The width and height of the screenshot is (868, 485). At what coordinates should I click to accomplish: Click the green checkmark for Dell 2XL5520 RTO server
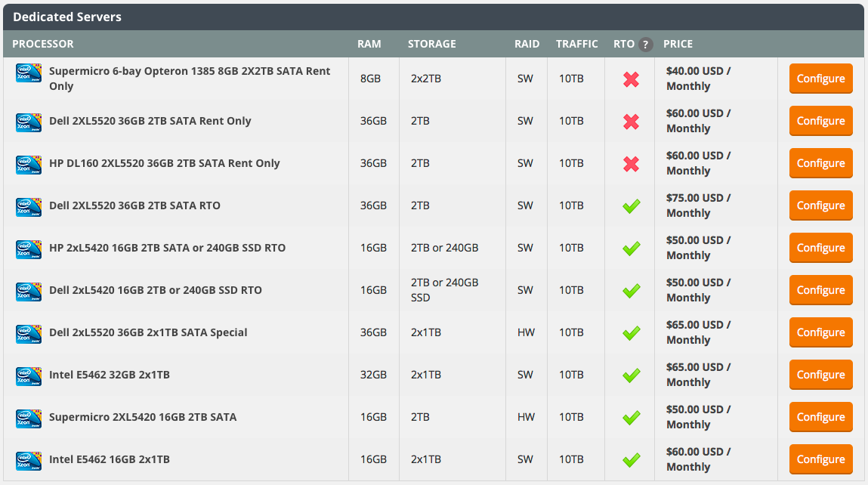coord(631,205)
